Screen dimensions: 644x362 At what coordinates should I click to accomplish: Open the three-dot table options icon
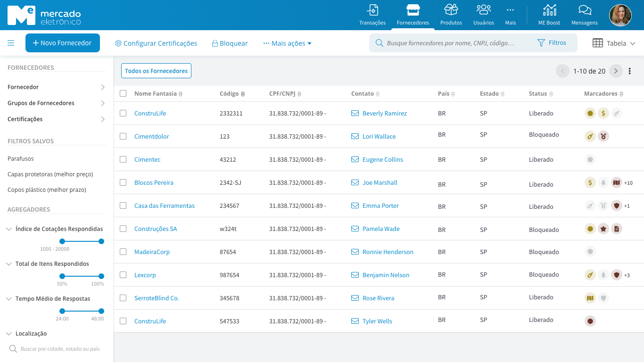[x=629, y=71]
